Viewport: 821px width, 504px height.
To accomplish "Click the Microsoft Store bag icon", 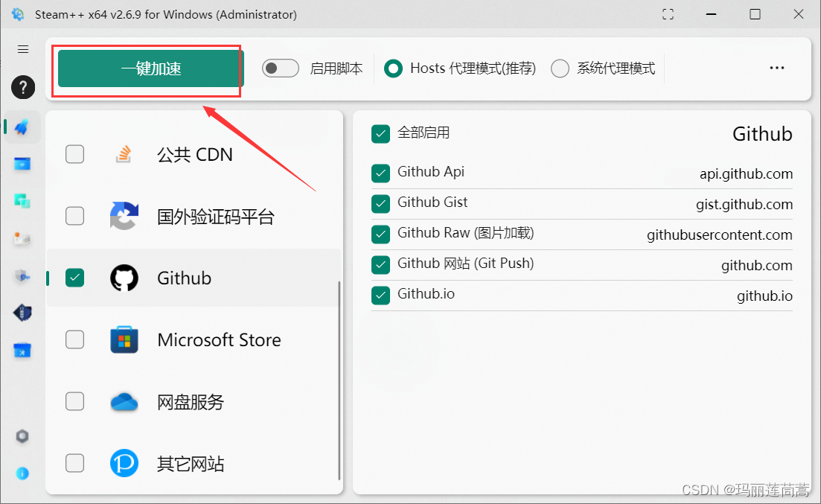I will pos(124,339).
